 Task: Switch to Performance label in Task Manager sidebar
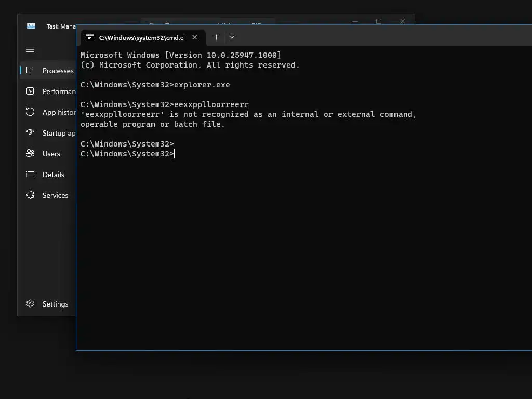pos(59,91)
